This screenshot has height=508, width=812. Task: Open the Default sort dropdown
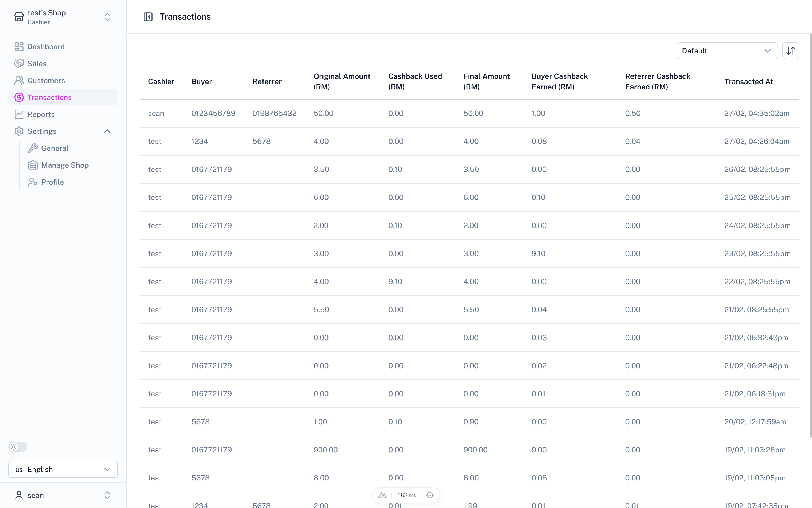tap(727, 51)
